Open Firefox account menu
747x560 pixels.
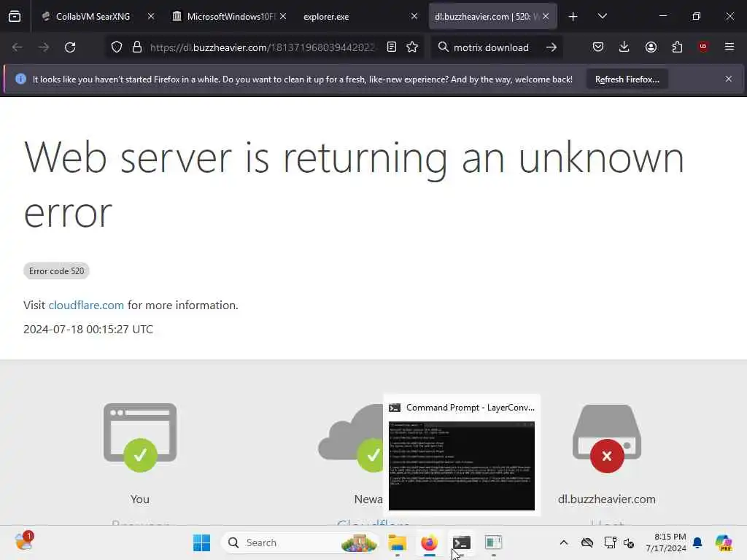[651, 47]
